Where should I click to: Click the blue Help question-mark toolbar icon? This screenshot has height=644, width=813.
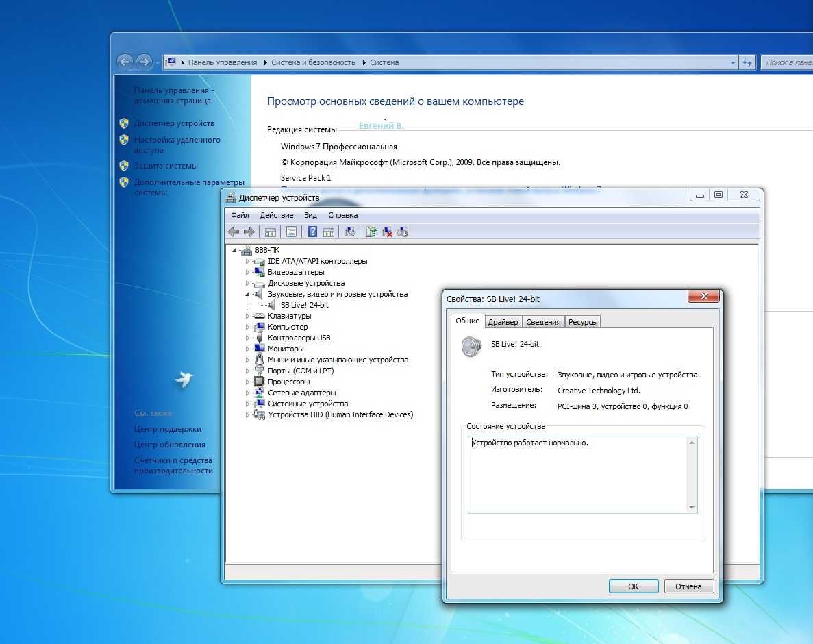coord(312,232)
